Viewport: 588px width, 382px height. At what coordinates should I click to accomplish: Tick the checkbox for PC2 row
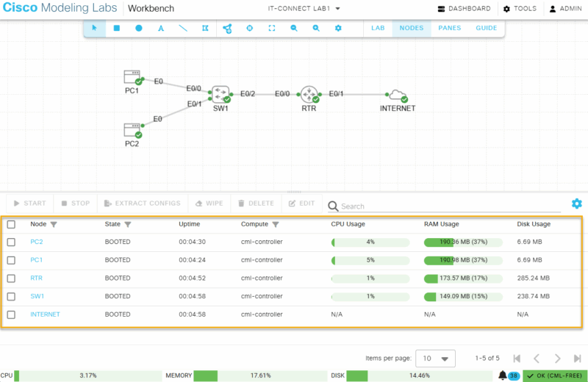[x=11, y=242]
